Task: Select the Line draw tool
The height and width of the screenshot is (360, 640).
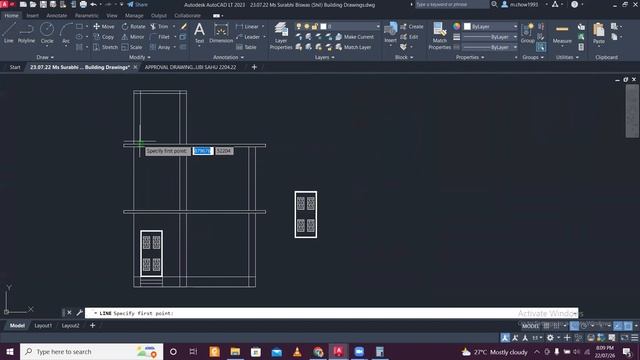Action: click(x=9, y=33)
